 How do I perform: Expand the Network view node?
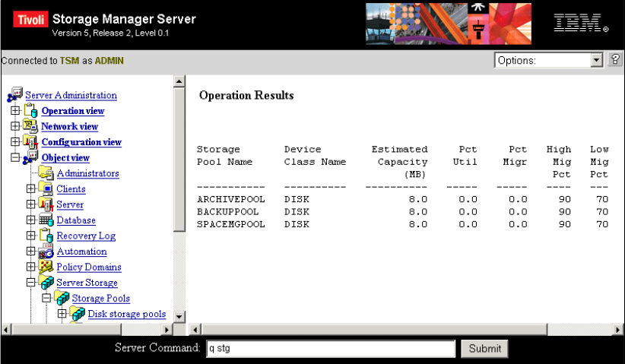(15, 126)
